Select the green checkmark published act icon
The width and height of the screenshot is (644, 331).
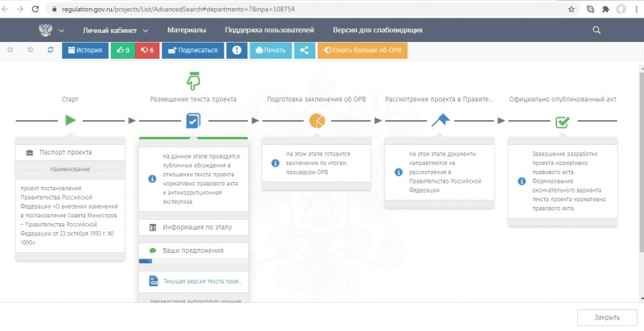tap(563, 122)
